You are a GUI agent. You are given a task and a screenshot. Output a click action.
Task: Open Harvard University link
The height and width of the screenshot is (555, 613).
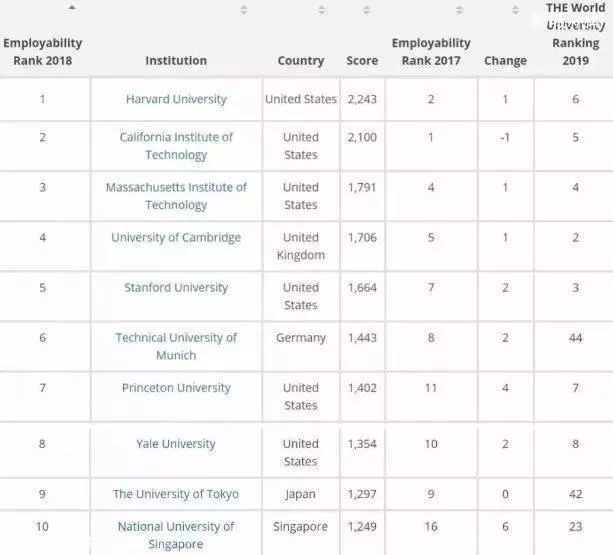(x=176, y=99)
